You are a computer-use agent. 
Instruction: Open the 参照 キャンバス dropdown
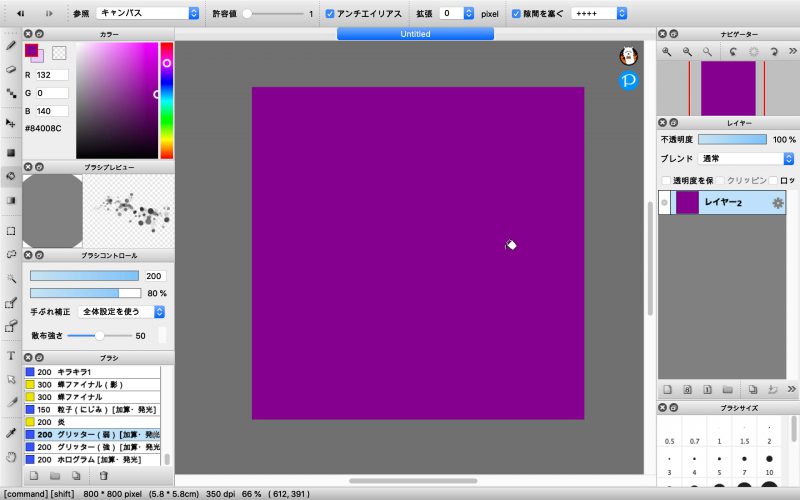(x=149, y=14)
